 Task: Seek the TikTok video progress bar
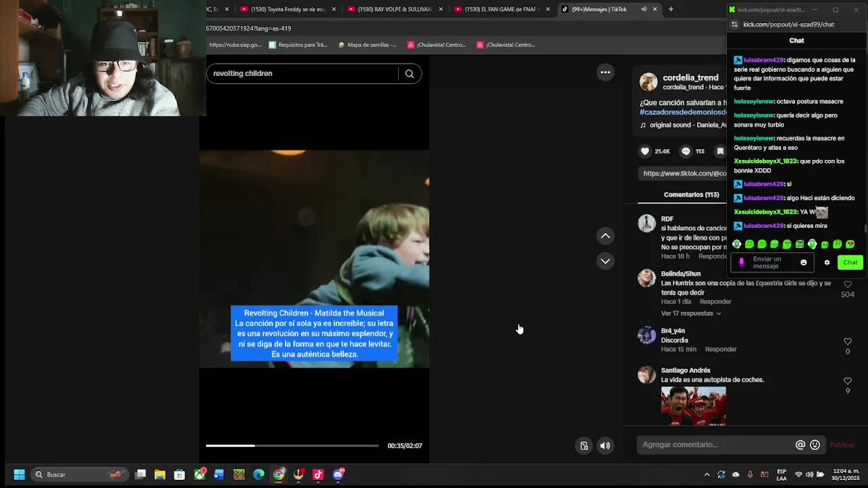292,445
